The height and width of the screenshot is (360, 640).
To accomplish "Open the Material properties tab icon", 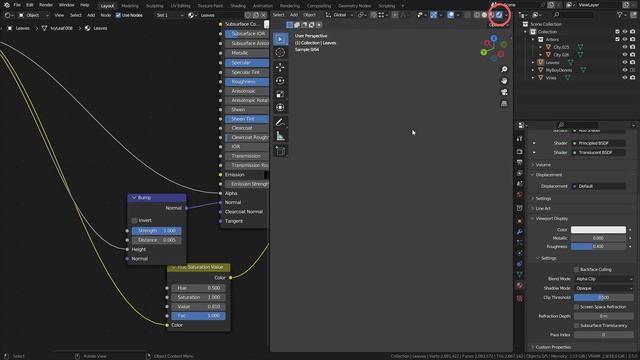I will (520, 285).
